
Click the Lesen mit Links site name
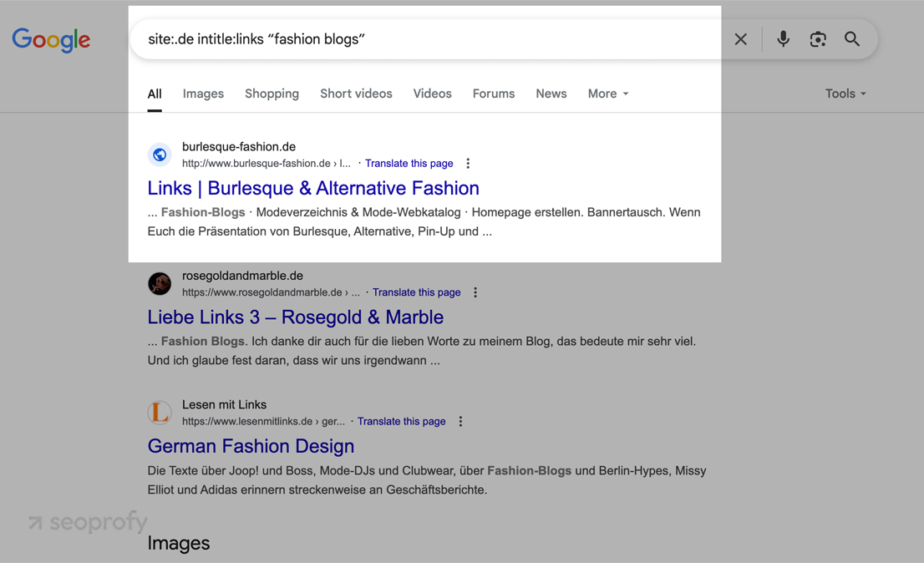coord(224,404)
